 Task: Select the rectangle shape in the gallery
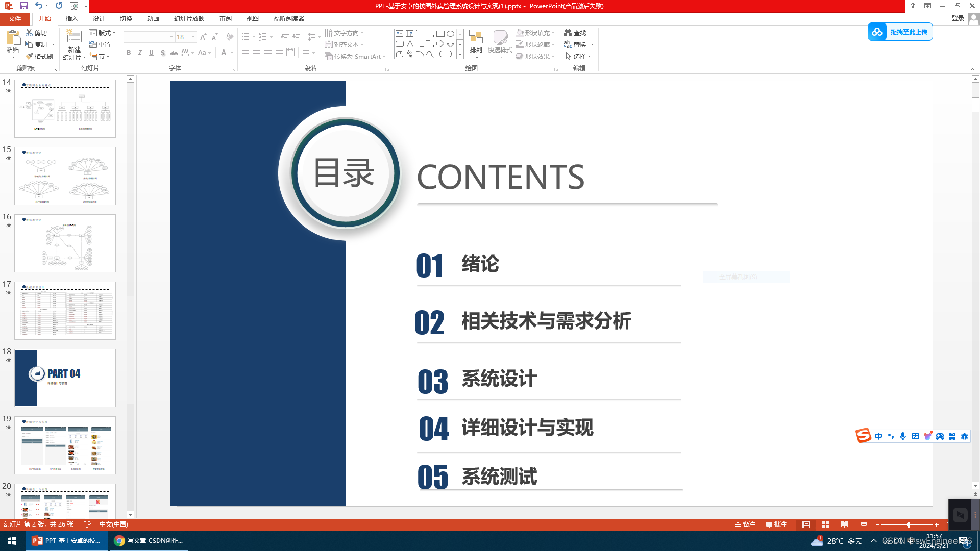coord(440,33)
